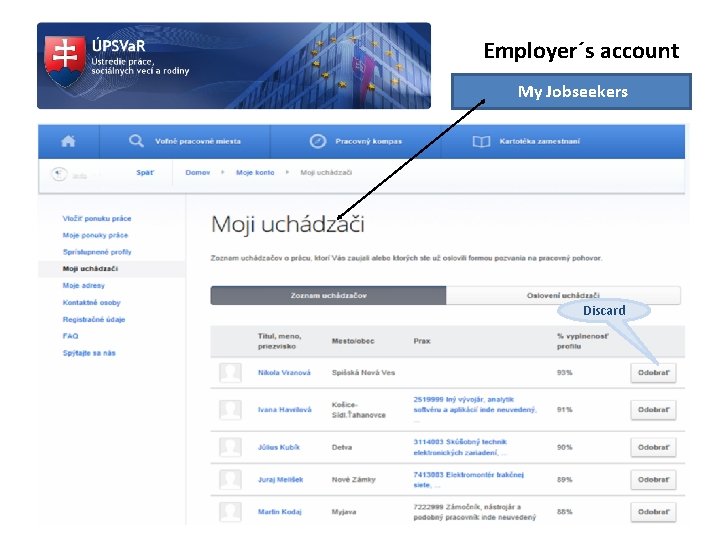Open Július Kubík's 3114003 Skúšobný technik link
The width and height of the screenshot is (720, 540).
point(460,447)
